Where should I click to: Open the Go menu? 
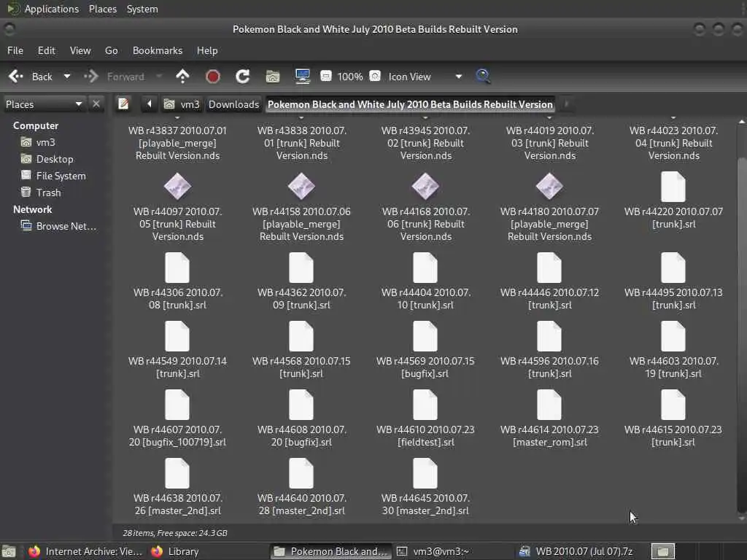pyautogui.click(x=112, y=50)
